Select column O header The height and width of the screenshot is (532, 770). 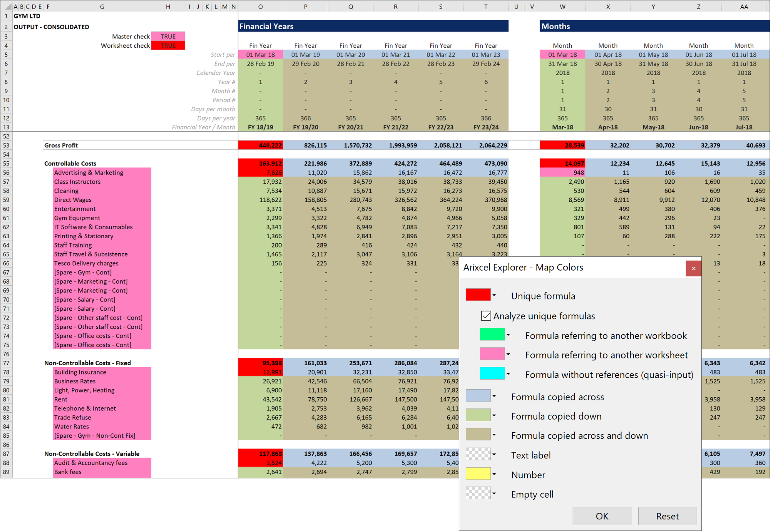260,7
